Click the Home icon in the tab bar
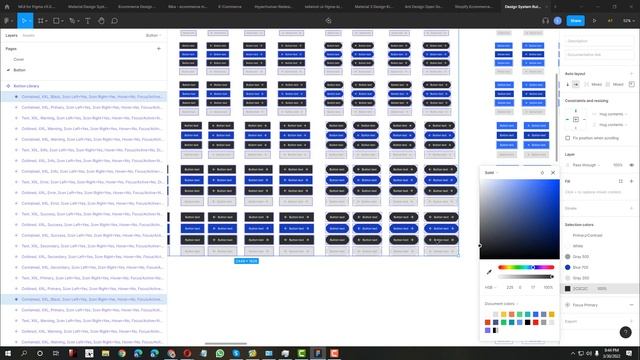This screenshot has height=360, width=640. (x=7, y=7)
